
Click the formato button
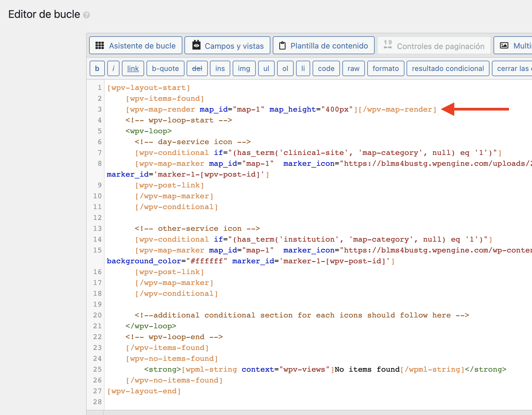pyautogui.click(x=386, y=69)
